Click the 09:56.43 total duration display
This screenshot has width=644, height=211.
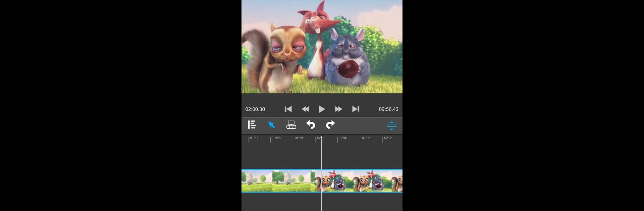click(389, 109)
